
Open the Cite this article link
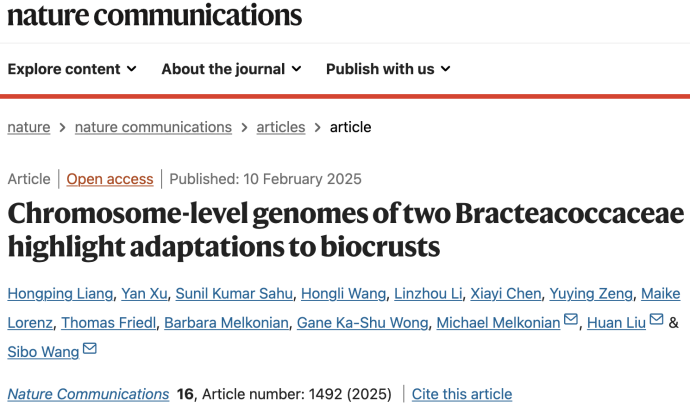(x=461, y=394)
